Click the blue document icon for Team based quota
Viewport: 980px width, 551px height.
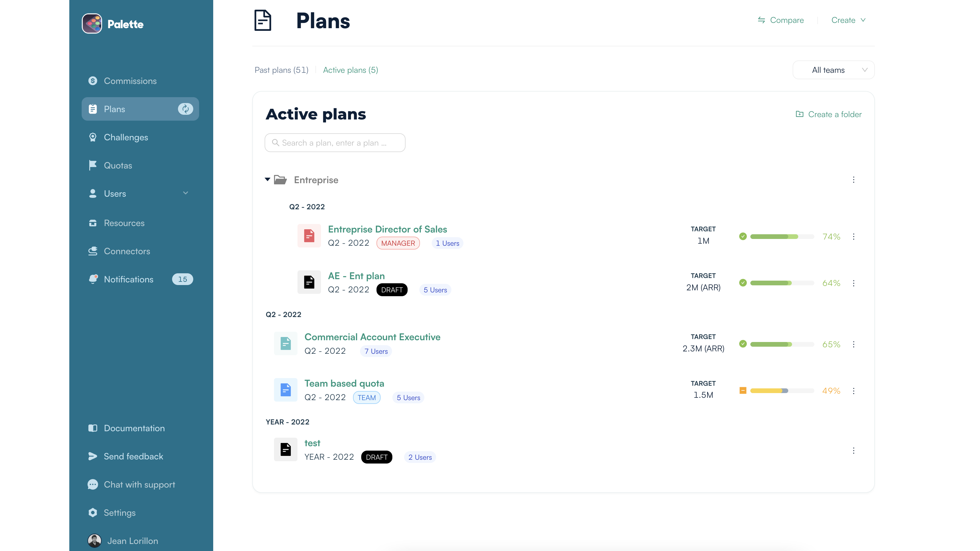click(285, 390)
